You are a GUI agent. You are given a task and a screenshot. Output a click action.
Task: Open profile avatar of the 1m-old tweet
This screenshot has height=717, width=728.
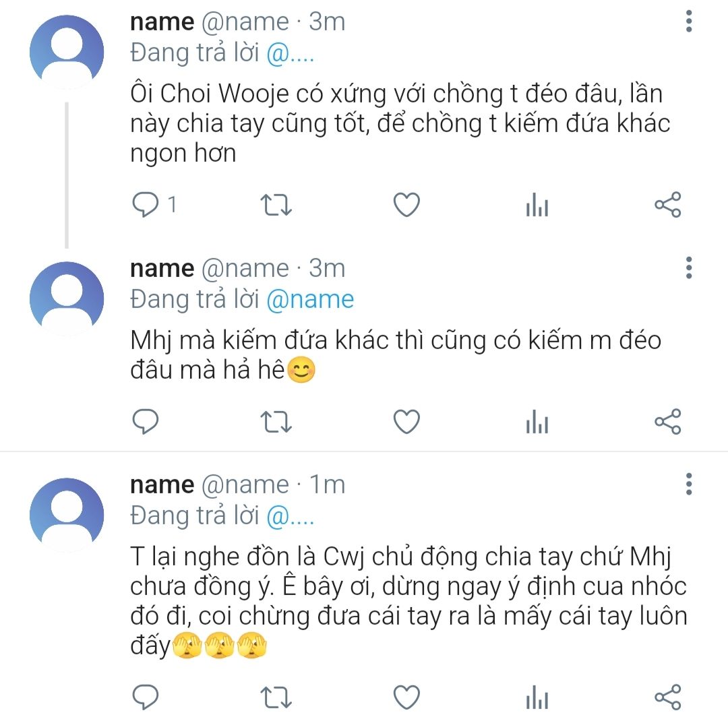click(x=67, y=513)
